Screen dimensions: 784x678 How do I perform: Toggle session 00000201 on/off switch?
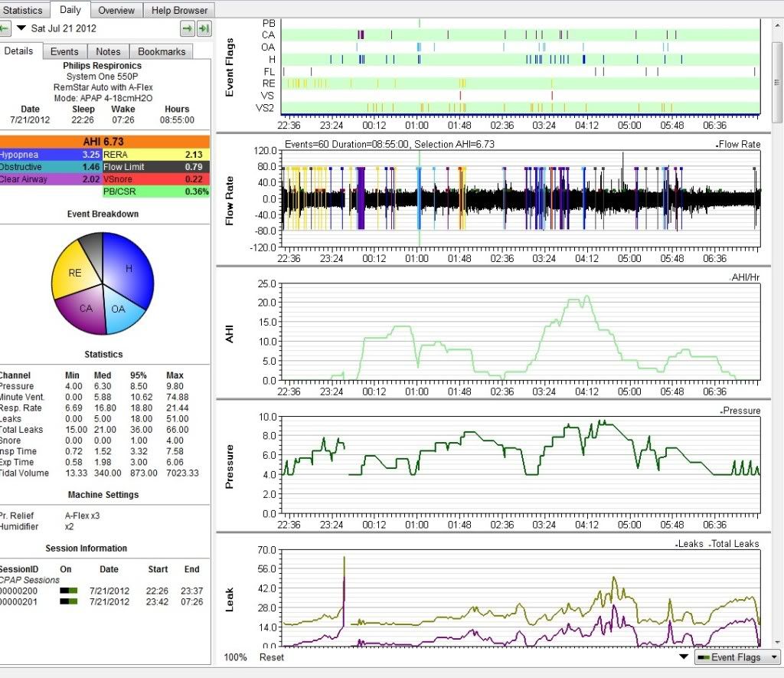pos(69,602)
